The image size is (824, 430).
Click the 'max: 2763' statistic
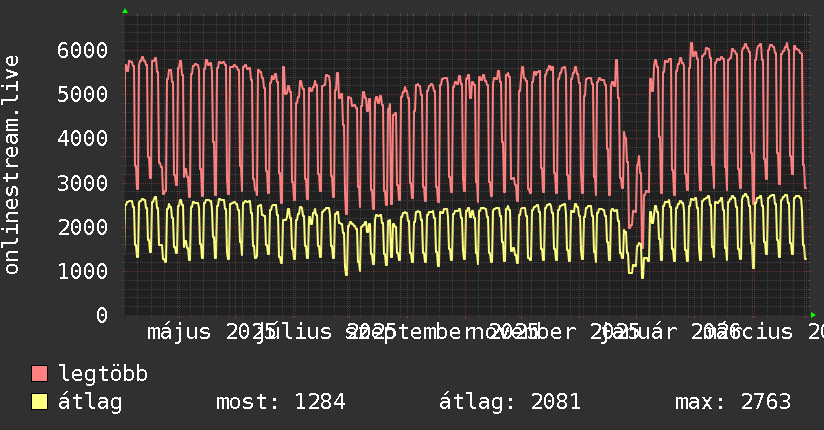[733, 402]
